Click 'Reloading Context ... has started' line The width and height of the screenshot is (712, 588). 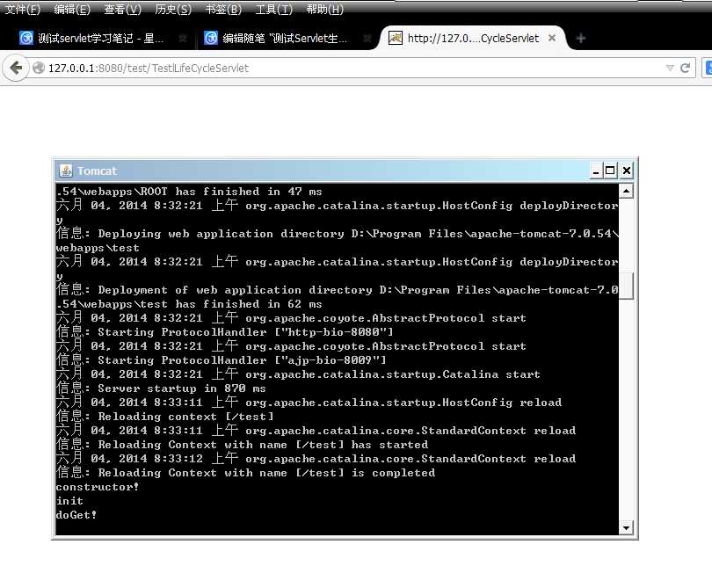(242, 445)
